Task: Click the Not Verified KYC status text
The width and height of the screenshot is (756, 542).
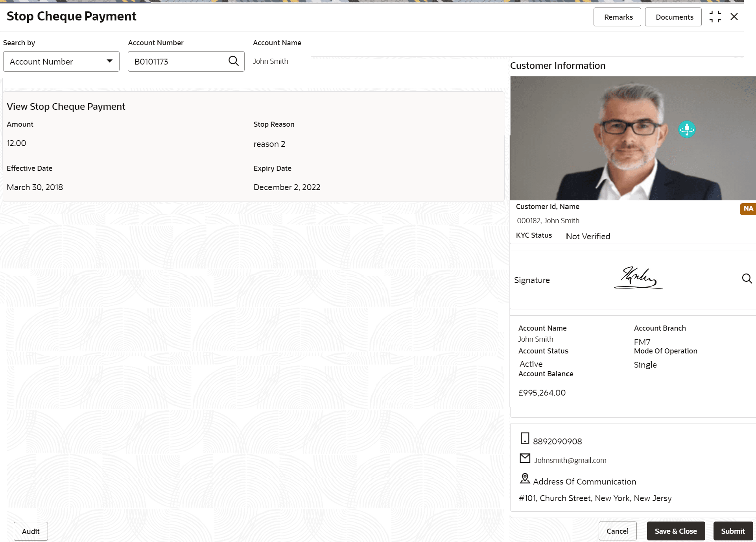Action: coord(588,236)
